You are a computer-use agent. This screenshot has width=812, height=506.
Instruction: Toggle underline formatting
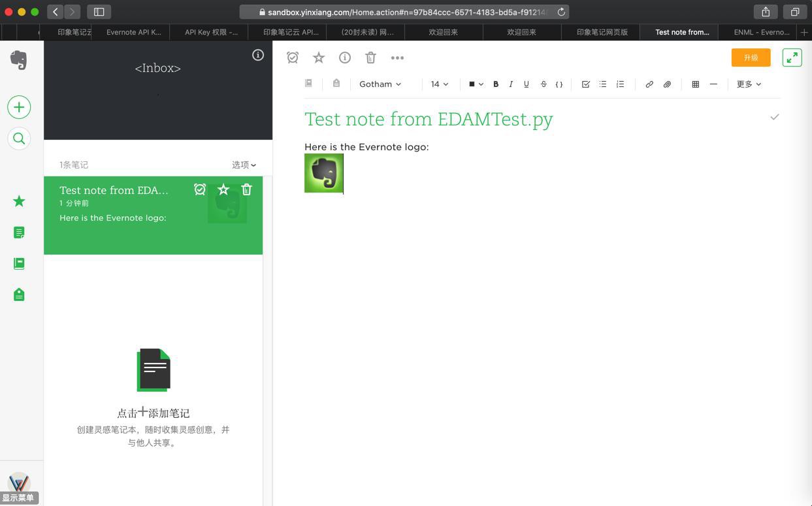526,84
